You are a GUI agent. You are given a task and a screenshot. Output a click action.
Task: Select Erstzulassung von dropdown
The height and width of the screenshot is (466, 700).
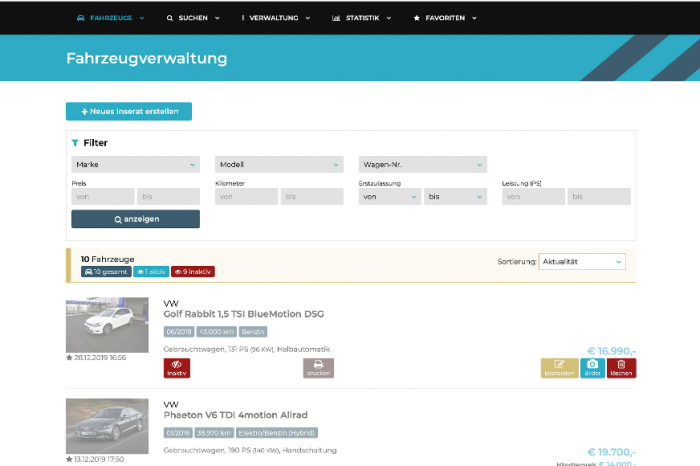390,197
